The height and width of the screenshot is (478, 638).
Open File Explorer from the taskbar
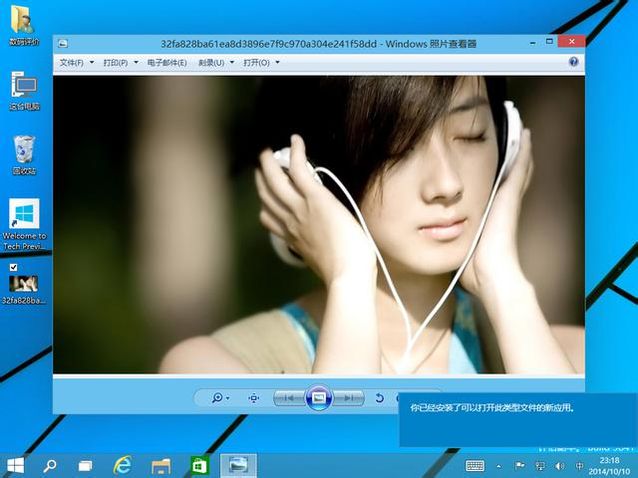click(161, 466)
